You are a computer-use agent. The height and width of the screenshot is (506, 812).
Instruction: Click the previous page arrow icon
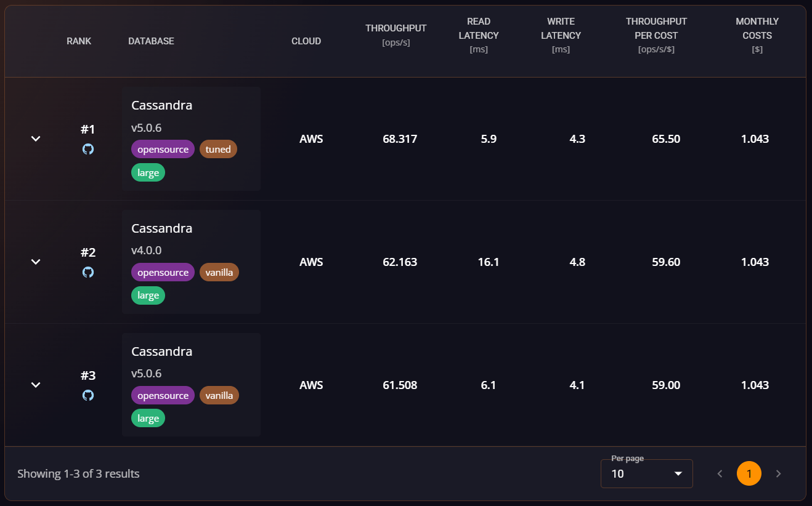[720, 473]
